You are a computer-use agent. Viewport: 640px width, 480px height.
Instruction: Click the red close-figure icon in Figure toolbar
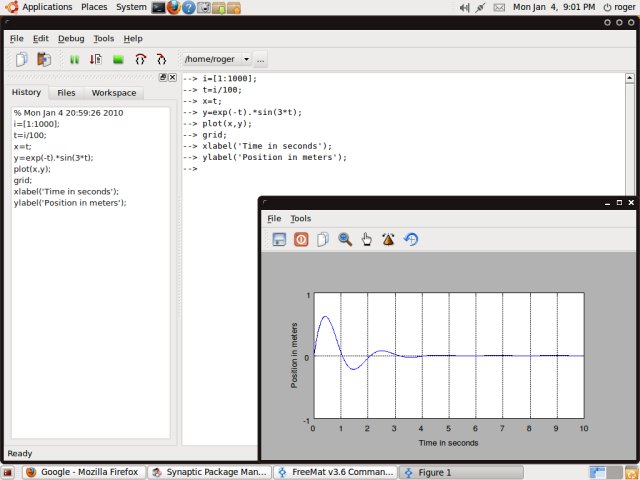click(x=301, y=239)
